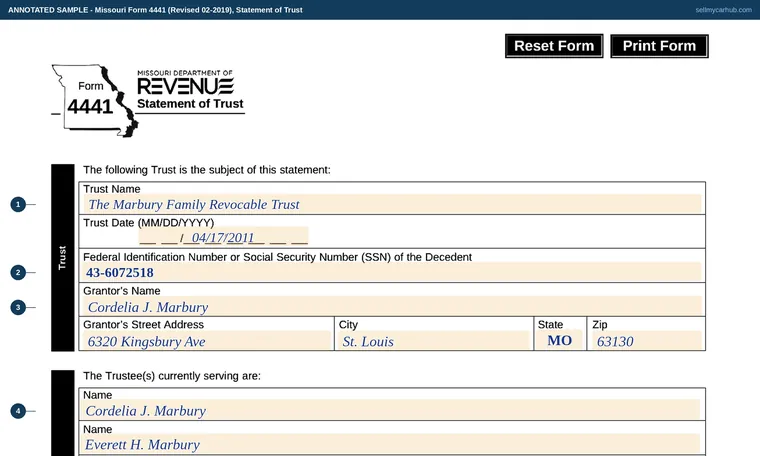Focus the Federal Identification Number field
The image size is (760, 456).
click(392, 272)
